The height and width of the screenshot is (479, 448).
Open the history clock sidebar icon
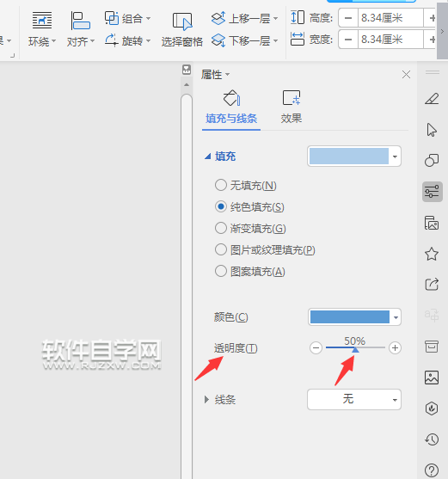coord(432,439)
